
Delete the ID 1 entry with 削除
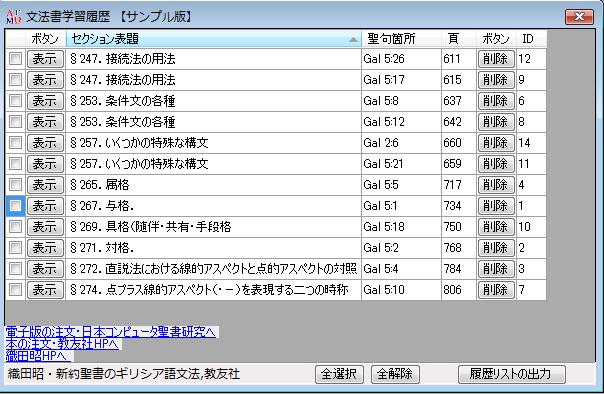click(x=496, y=206)
